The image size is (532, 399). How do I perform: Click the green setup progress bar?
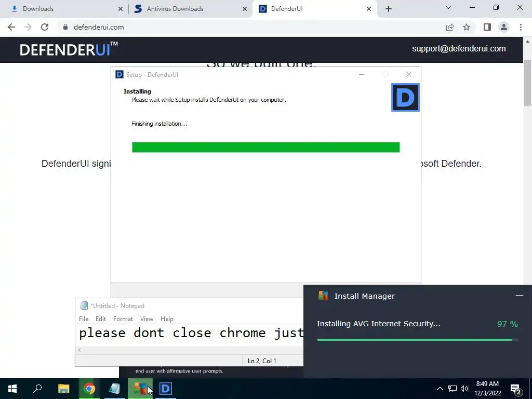click(x=265, y=147)
